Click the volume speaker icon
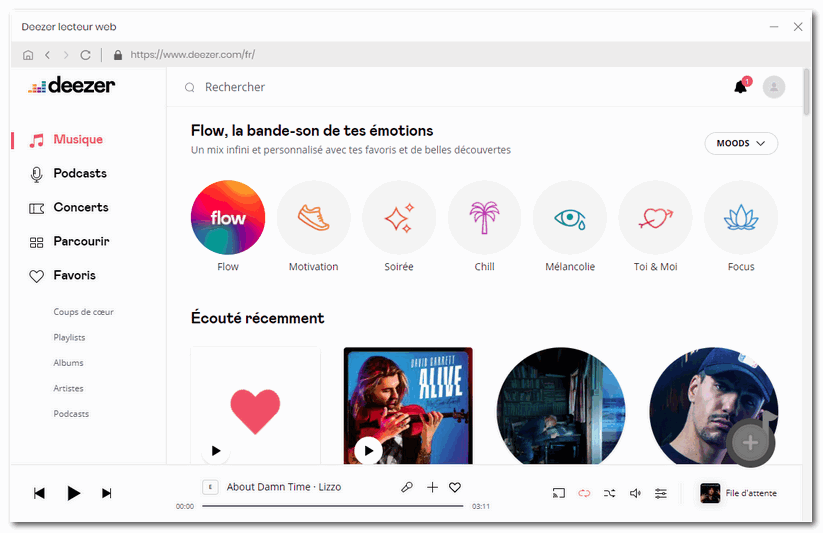Viewport: 823px width, 533px height. click(x=635, y=493)
